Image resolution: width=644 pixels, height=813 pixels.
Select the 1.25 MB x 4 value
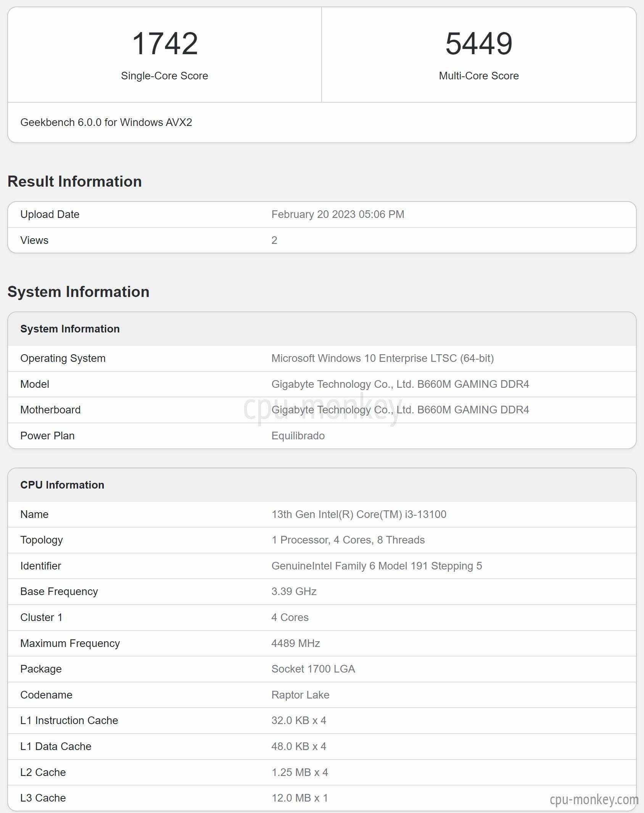300,772
